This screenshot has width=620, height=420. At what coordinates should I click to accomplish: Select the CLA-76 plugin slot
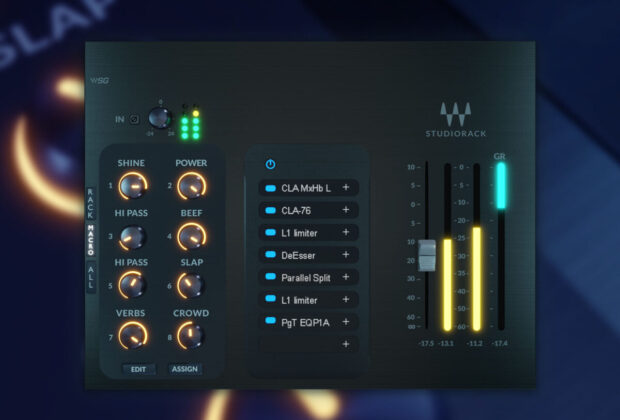(x=308, y=210)
